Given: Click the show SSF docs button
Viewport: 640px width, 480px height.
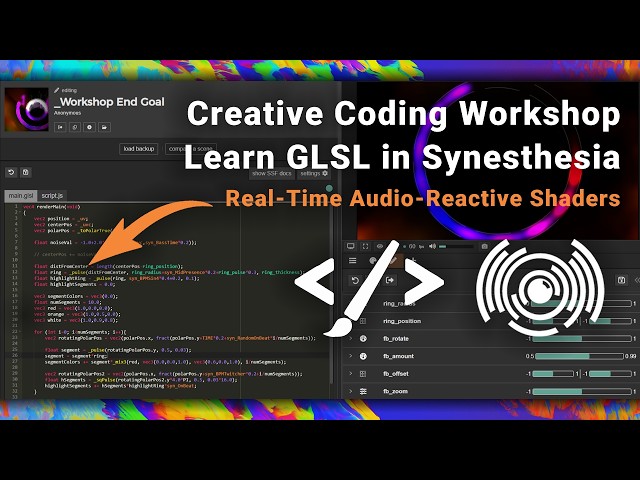Looking at the screenshot, I should (271, 173).
